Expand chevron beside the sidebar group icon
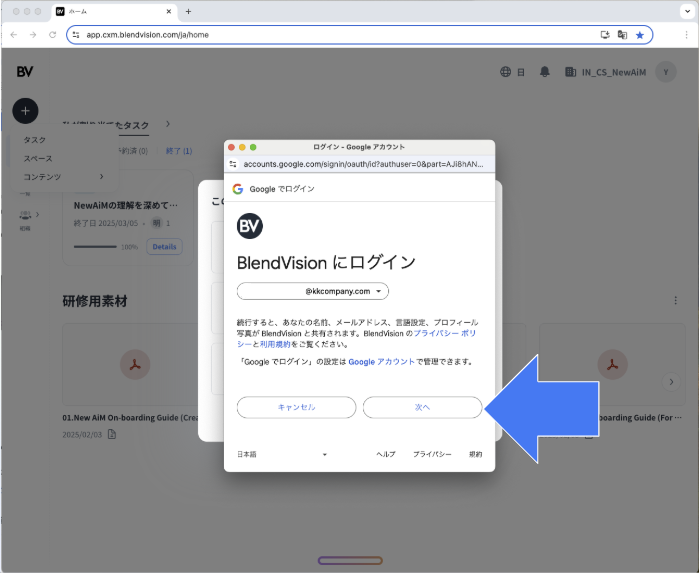 pyautogui.click(x=37, y=214)
